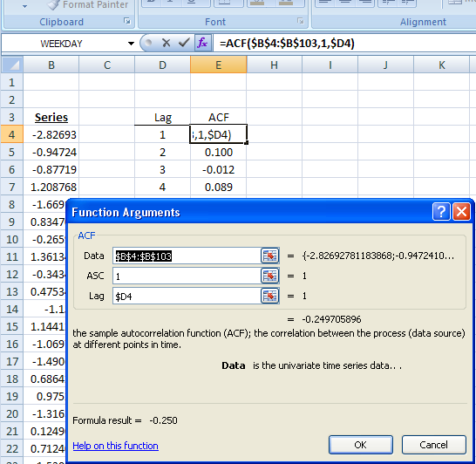Cancel formula entry with X icon
476x464 pixels.
pos(166,43)
